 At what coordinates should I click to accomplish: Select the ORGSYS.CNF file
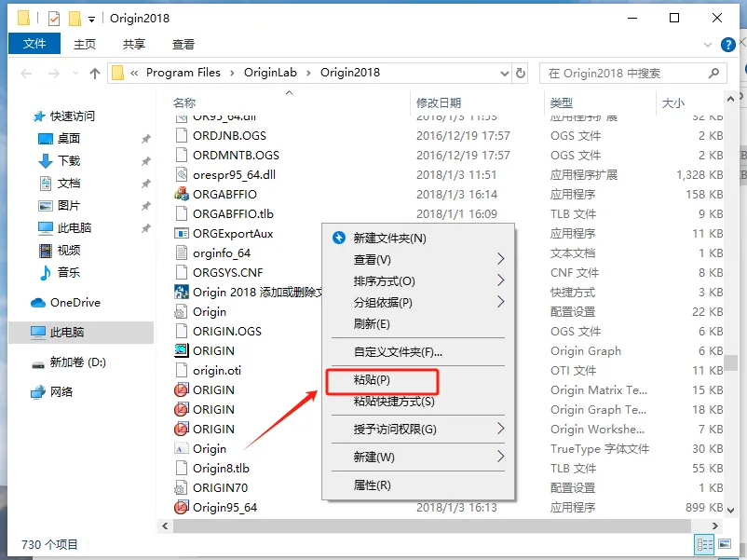click(x=227, y=273)
